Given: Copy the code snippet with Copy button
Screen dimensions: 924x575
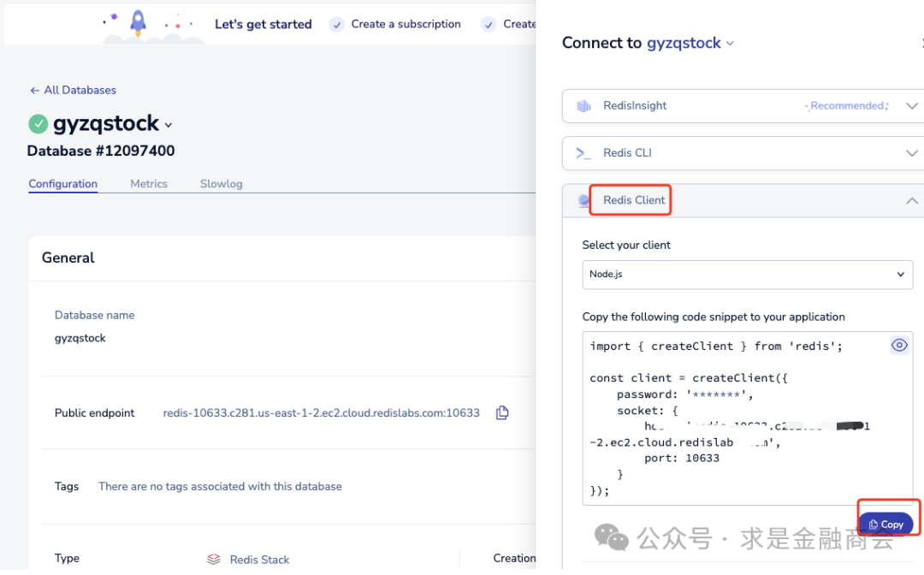Looking at the screenshot, I should (x=885, y=524).
